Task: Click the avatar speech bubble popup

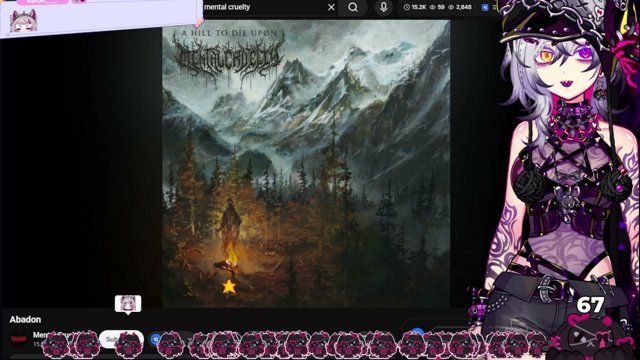Action: point(128,304)
